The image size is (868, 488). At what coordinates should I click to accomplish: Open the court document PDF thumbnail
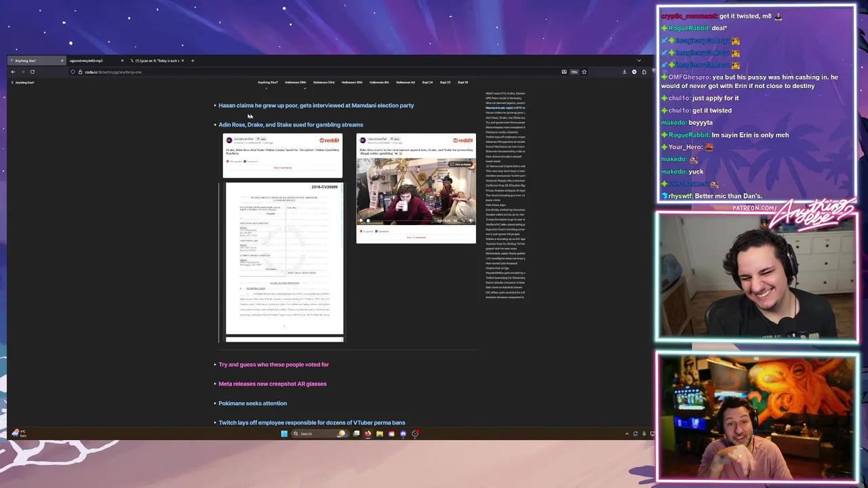pyautogui.click(x=284, y=258)
